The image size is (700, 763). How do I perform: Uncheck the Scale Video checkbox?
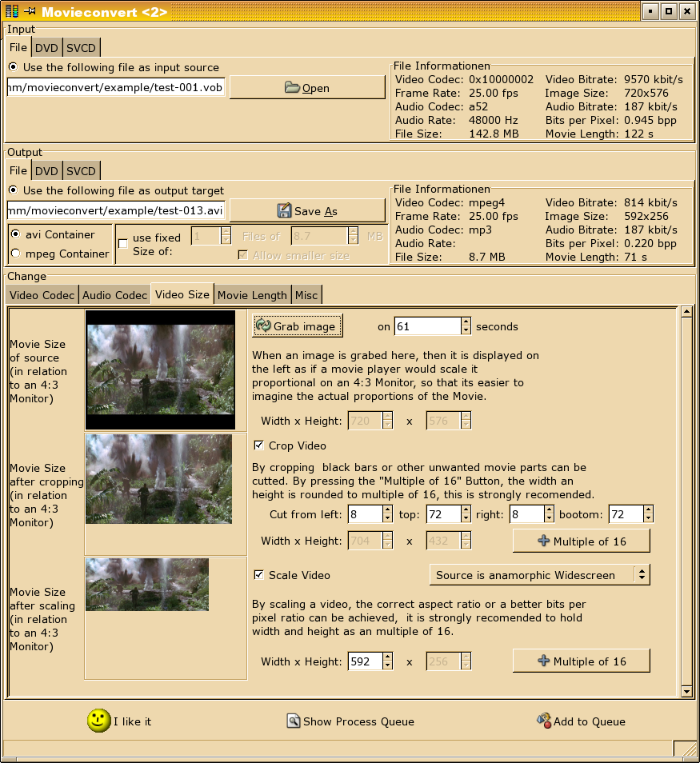click(259, 575)
